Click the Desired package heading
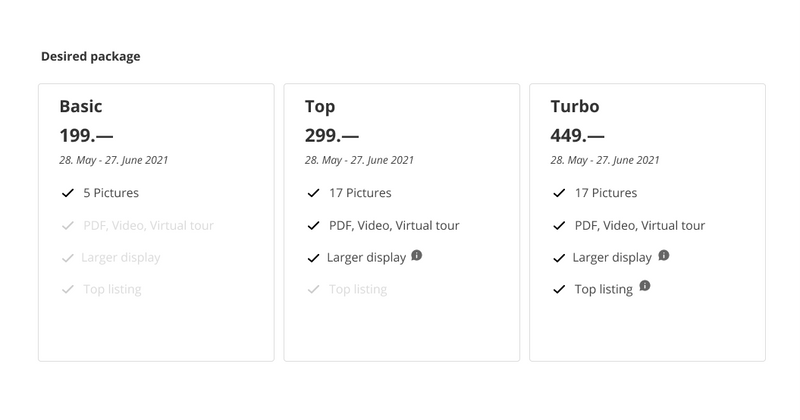Viewport: 800px width, 420px height. pos(90,56)
